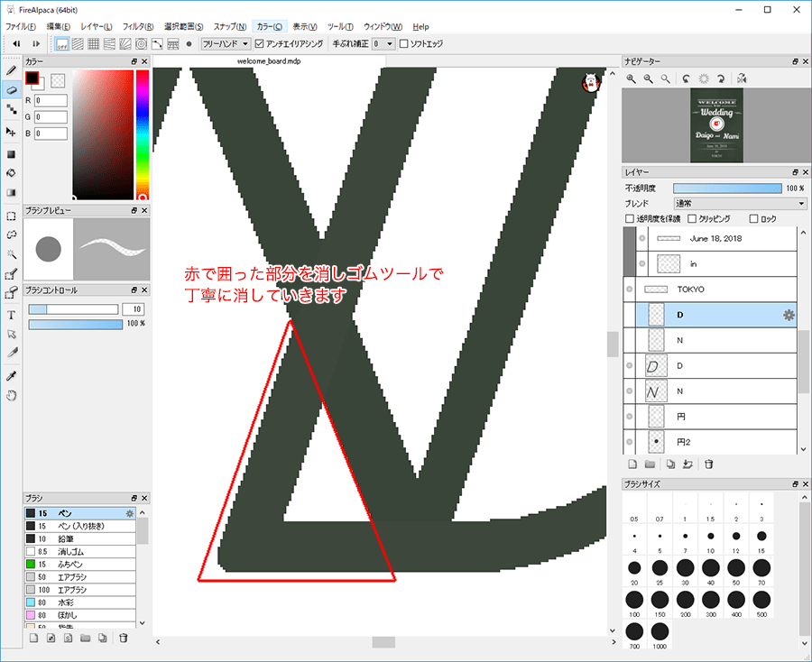Open the フィルタ menu
Screen dimensions: 812x662
pos(136,26)
